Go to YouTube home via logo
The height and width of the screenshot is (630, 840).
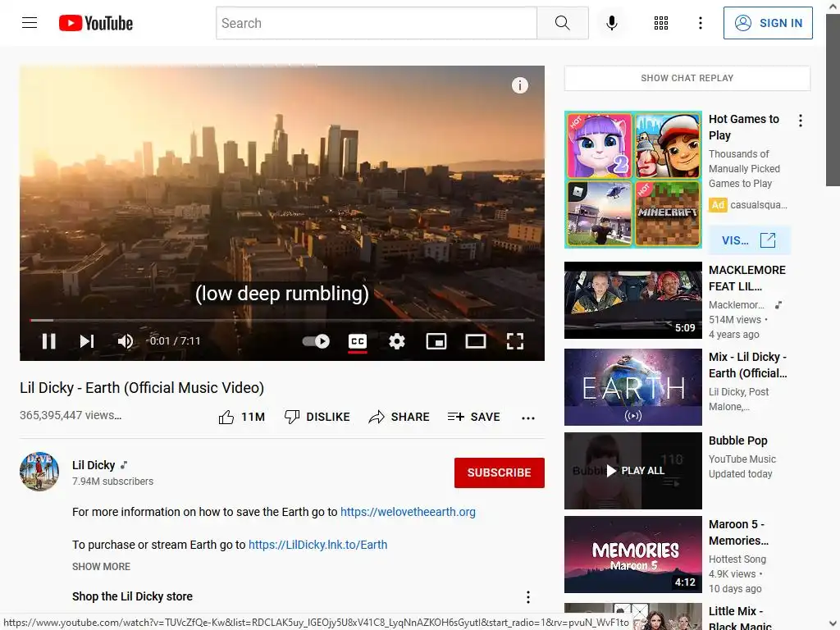[96, 23]
